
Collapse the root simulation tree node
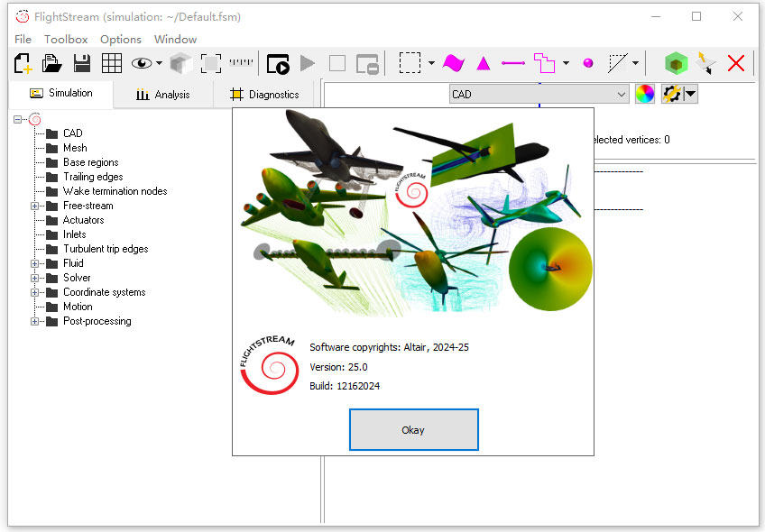pos(17,119)
